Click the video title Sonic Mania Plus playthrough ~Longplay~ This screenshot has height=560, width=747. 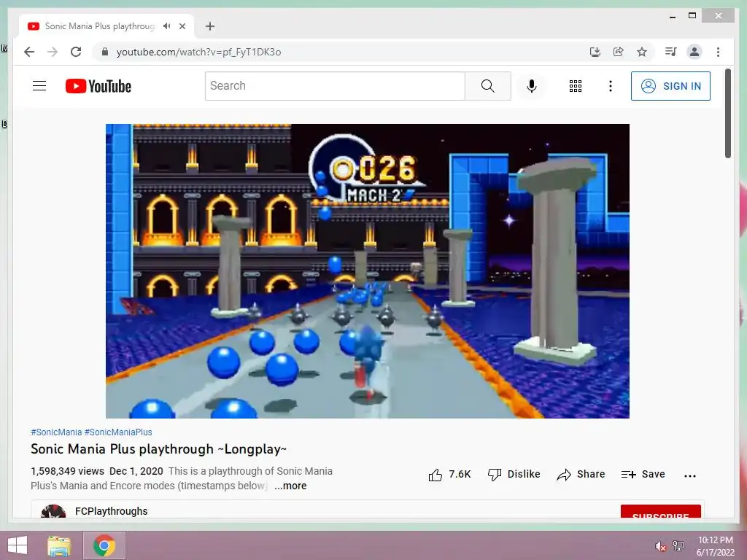(158, 449)
